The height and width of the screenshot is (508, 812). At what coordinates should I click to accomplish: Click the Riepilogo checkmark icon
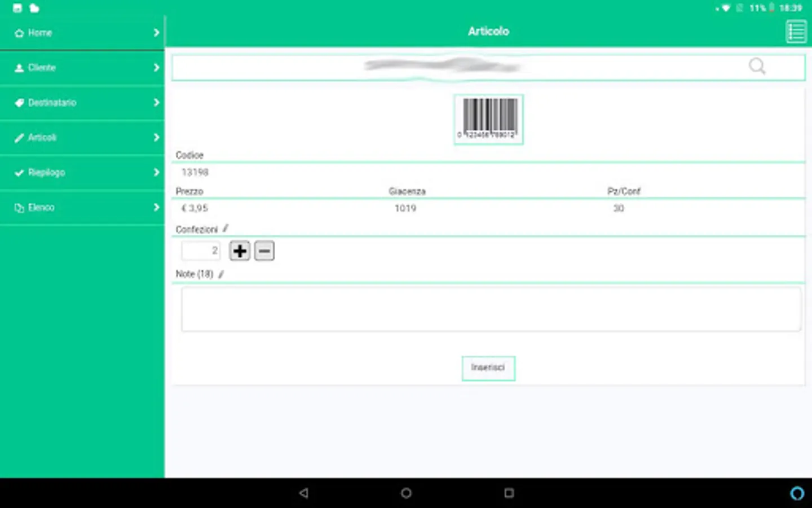pyautogui.click(x=19, y=173)
